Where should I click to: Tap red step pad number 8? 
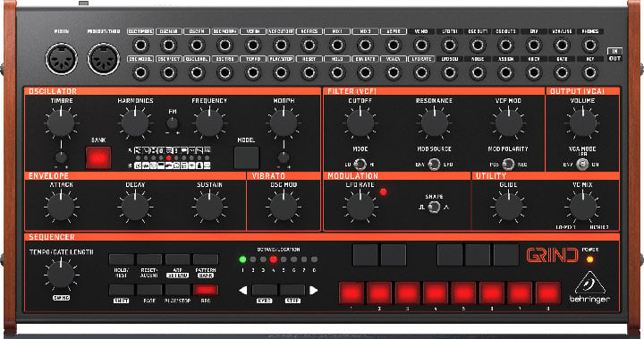[x=548, y=293]
